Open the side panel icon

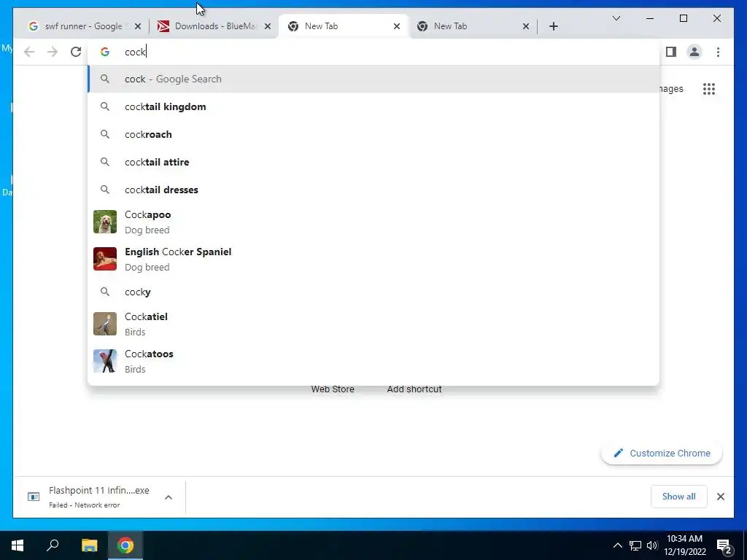[671, 52]
